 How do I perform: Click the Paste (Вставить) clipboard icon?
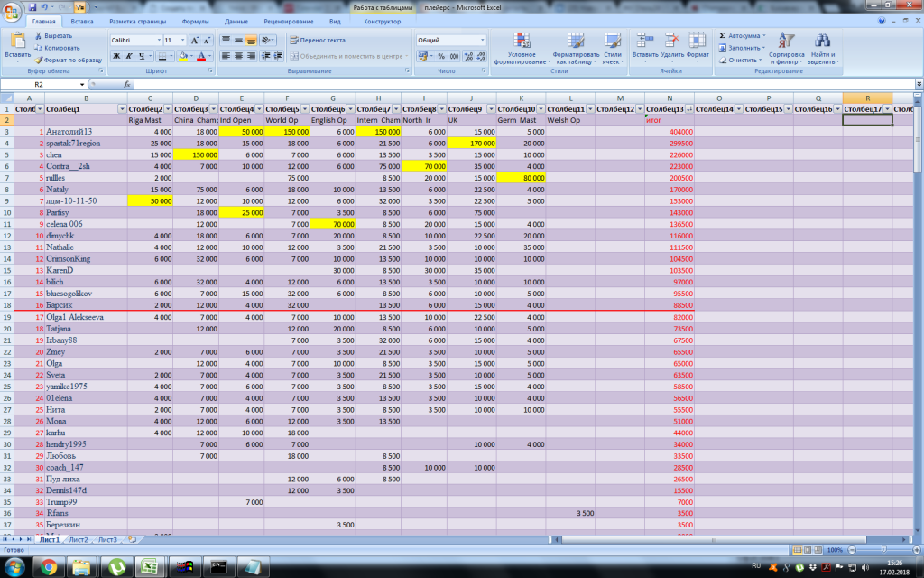[x=17, y=41]
